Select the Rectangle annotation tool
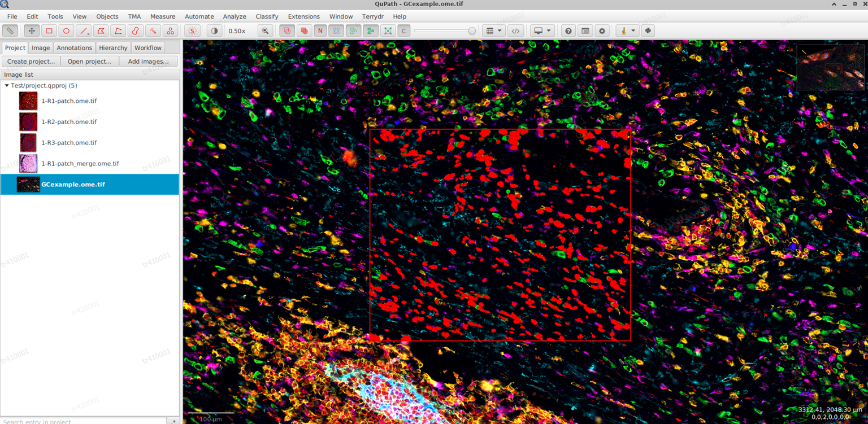868x424 pixels. 49,30
